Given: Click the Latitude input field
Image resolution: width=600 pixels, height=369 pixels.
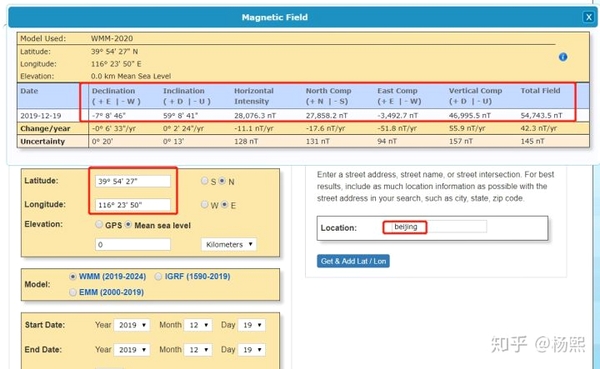Looking at the screenshot, I should tap(133, 181).
